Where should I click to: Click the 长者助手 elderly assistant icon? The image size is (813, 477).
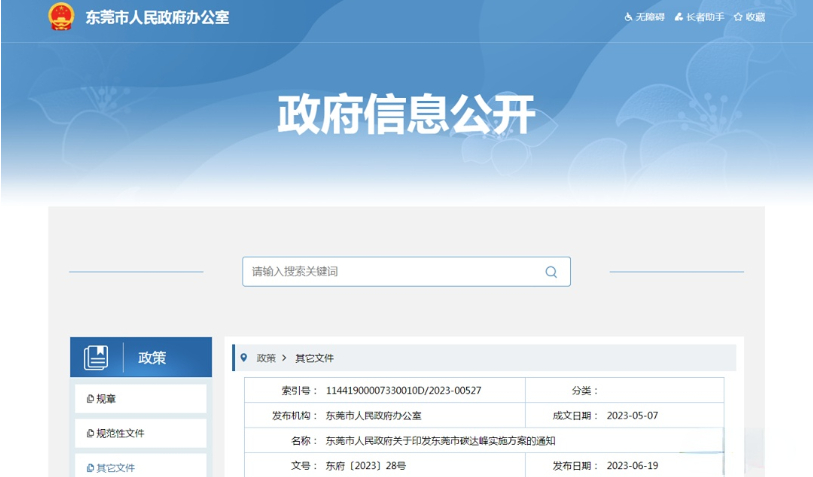[x=678, y=17]
